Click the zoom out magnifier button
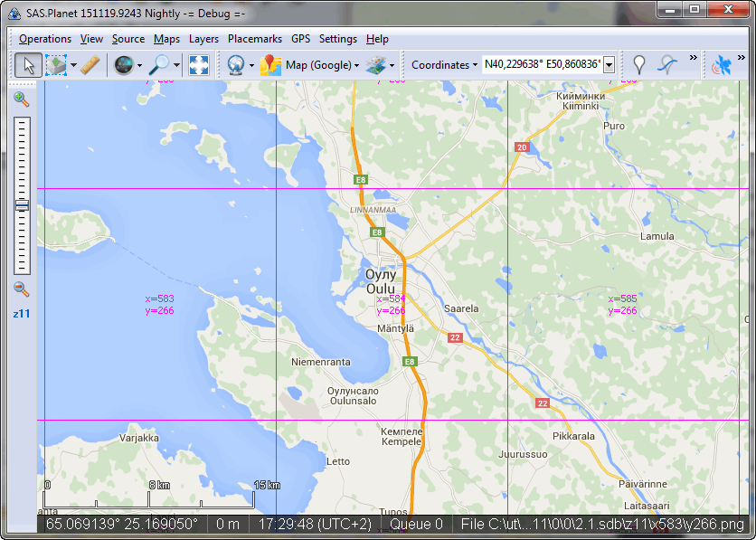This screenshot has width=756, height=540. [22, 289]
